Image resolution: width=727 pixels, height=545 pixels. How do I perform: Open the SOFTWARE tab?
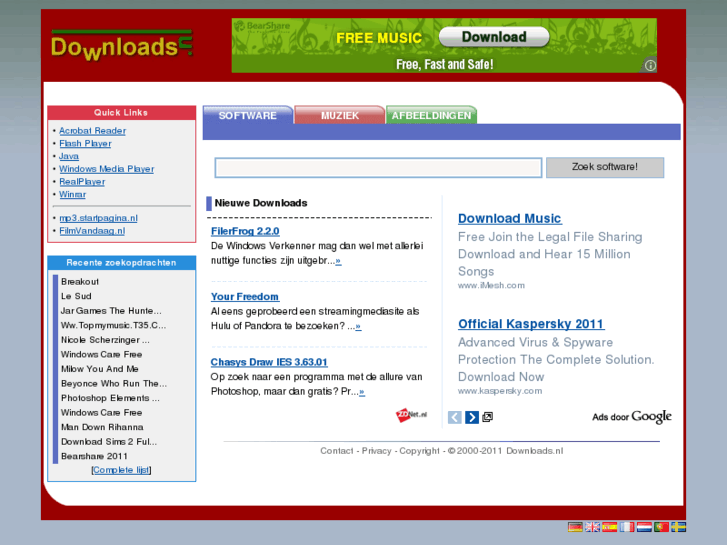(x=248, y=115)
